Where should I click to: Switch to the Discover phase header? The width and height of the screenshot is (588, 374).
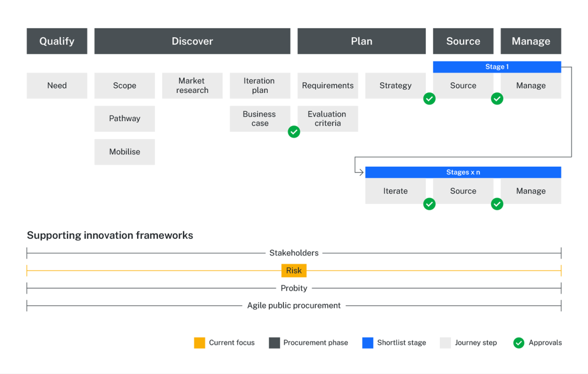coord(192,41)
